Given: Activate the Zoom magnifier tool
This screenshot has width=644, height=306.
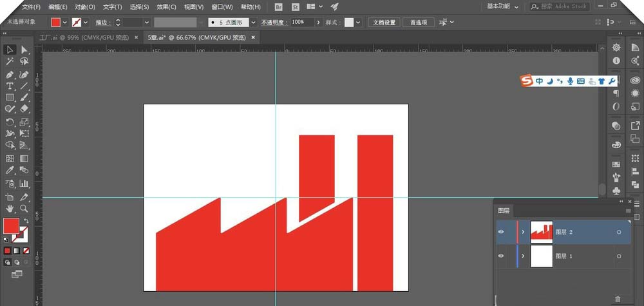Looking at the screenshot, I should [x=24, y=209].
